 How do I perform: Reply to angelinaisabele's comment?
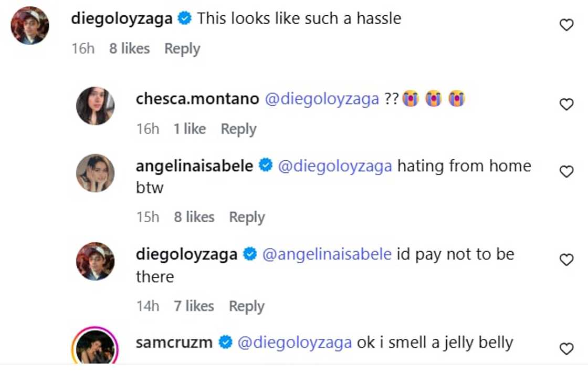point(247,216)
